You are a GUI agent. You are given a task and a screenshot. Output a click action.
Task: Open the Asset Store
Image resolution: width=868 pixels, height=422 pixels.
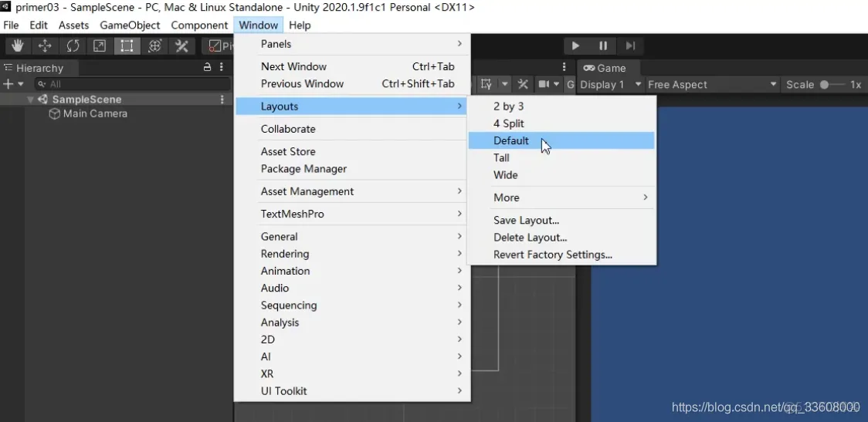[352, 151]
